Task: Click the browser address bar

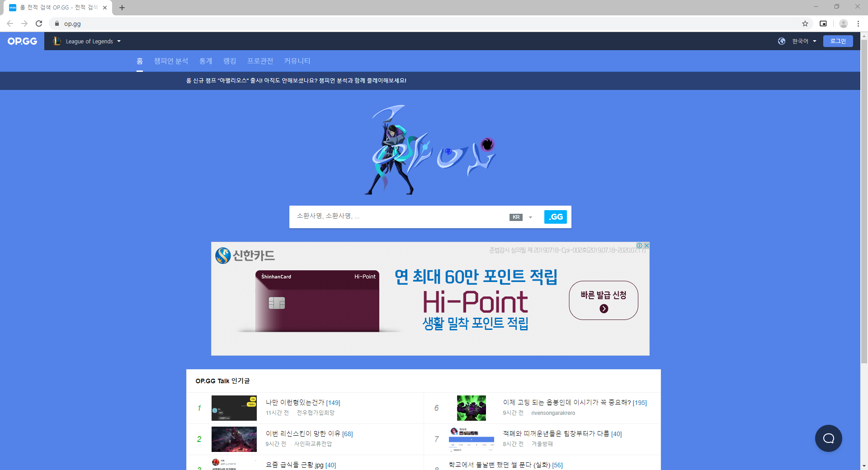Action: 429,23
